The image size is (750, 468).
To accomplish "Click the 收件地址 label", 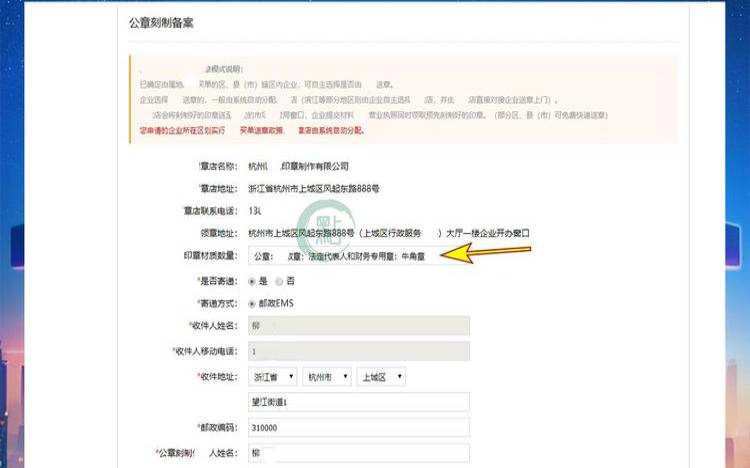I will [217, 377].
